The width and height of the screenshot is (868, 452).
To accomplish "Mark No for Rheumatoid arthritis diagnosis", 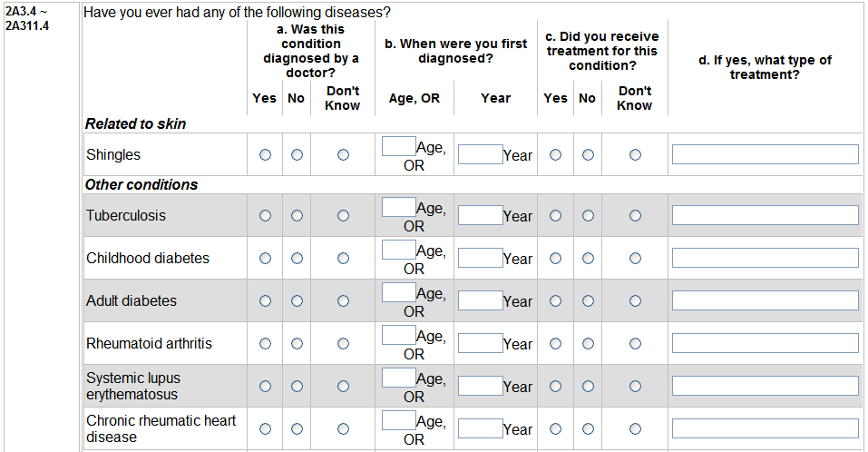I will pos(297,344).
